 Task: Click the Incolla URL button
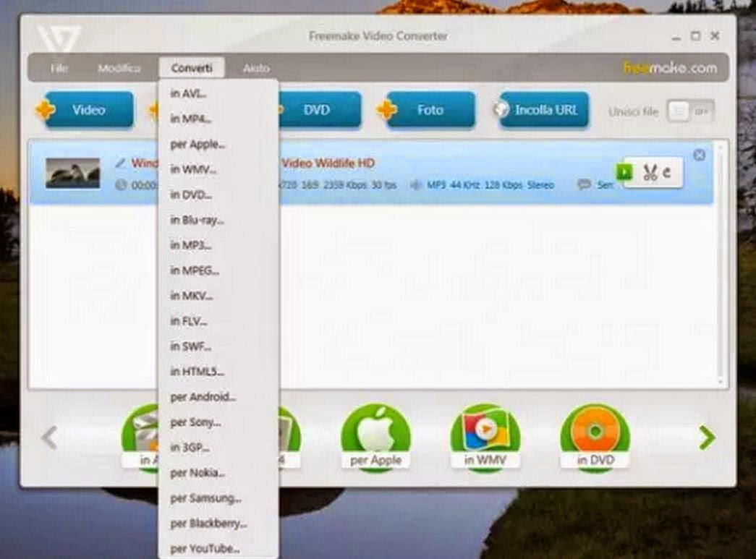[540, 110]
